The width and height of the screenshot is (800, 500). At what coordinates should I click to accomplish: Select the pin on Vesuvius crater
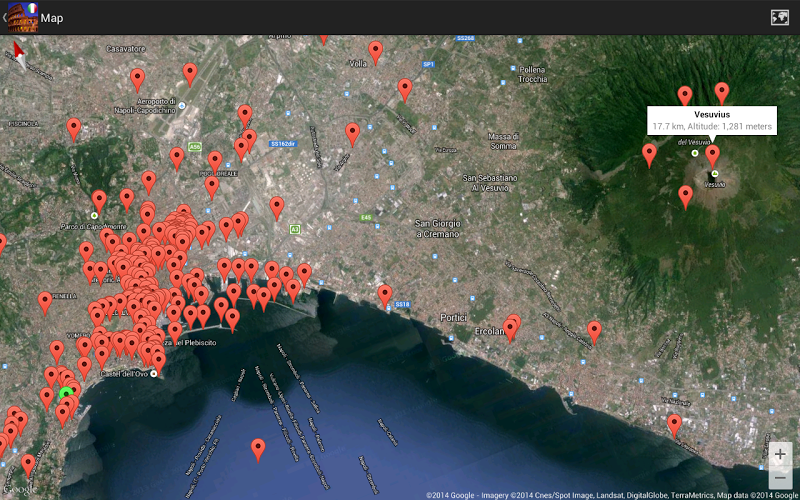point(712,155)
